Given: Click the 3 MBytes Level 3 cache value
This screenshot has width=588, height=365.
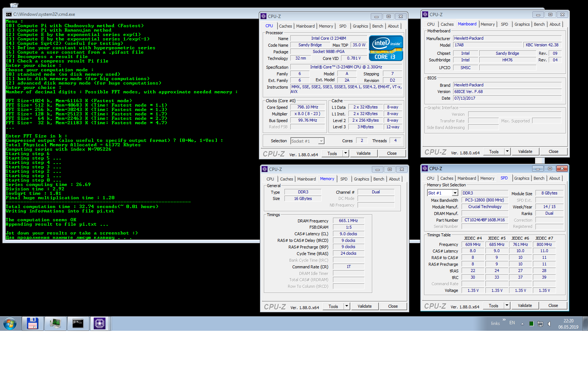Looking at the screenshot, I should pyautogui.click(x=365, y=127).
